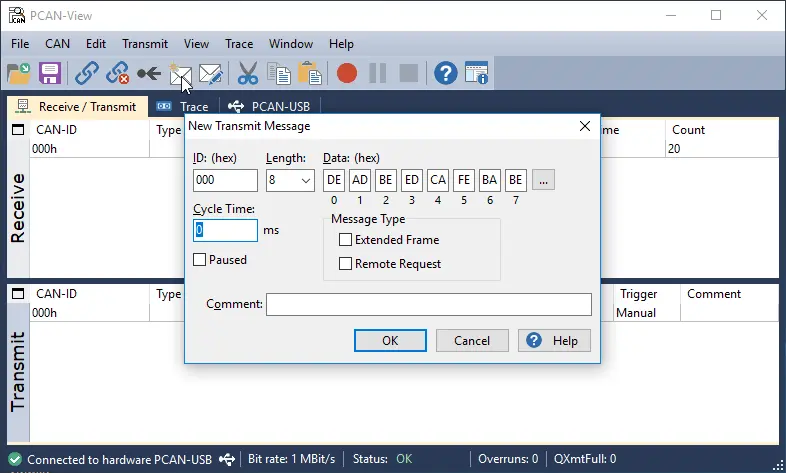The image size is (786, 473).
Task: Cut with the scissors icon
Action: pos(248,73)
